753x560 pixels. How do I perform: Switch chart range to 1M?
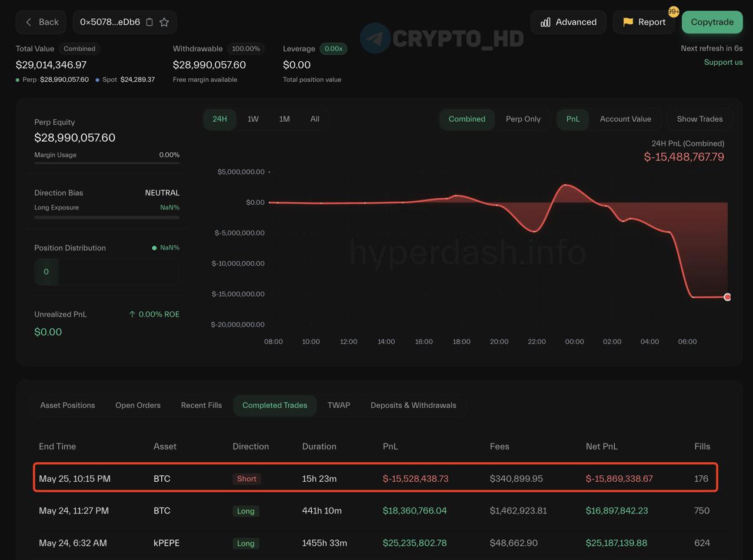[x=284, y=119]
